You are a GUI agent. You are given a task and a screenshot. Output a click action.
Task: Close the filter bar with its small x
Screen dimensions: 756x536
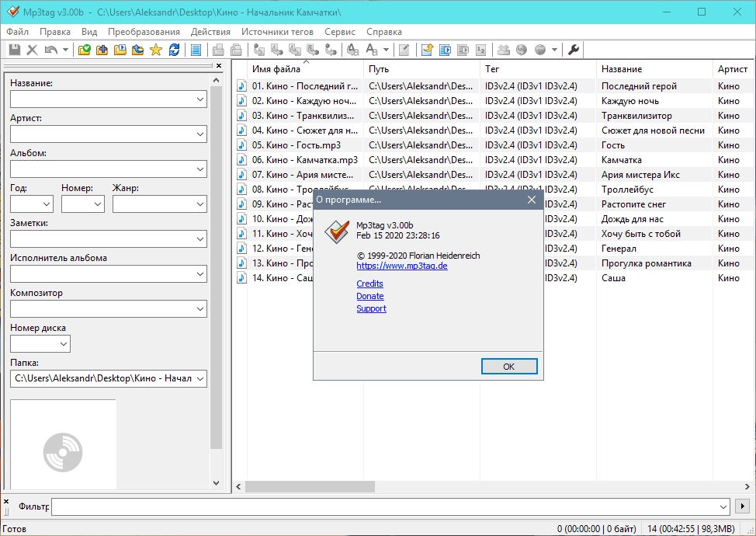tap(6, 502)
